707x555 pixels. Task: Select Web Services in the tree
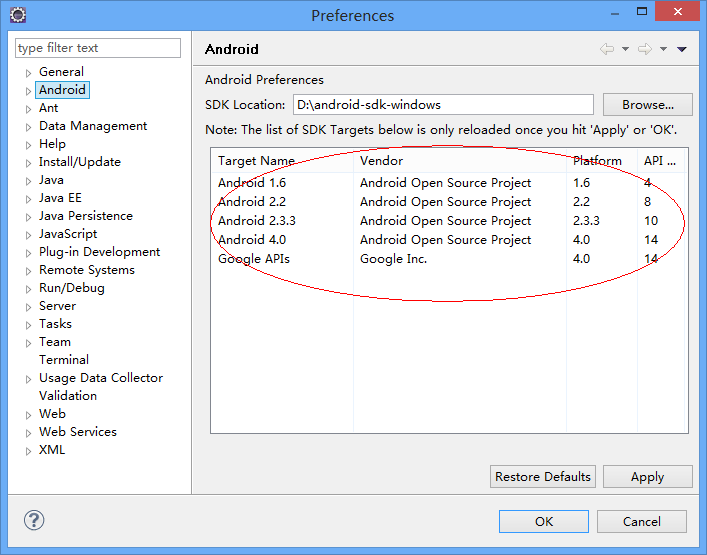click(x=78, y=432)
